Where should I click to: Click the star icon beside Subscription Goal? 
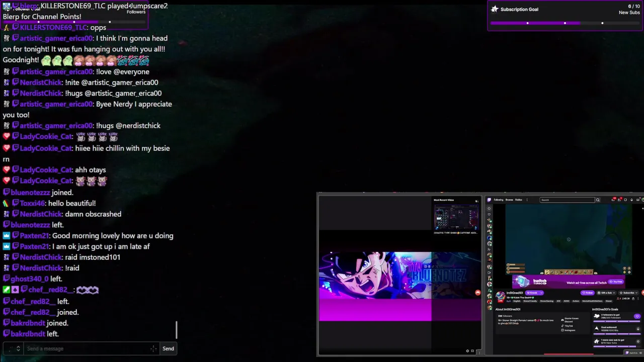tap(495, 9)
